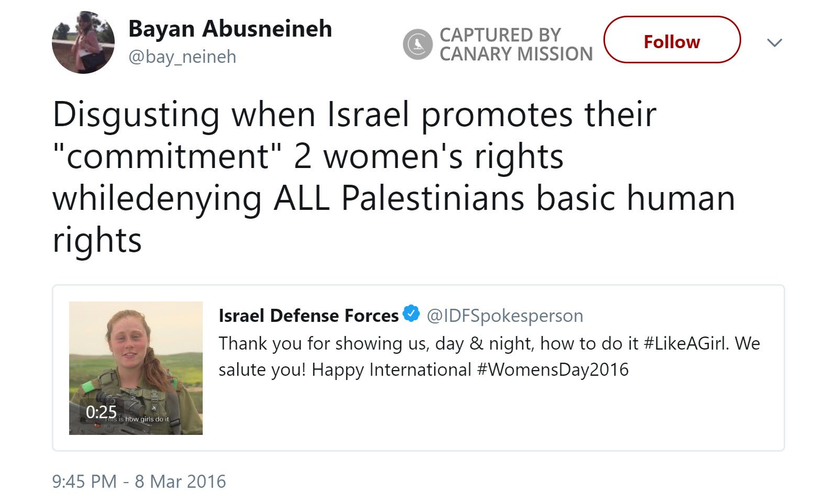
Task: Click the video caption This is how girls do it
Action: 137,419
